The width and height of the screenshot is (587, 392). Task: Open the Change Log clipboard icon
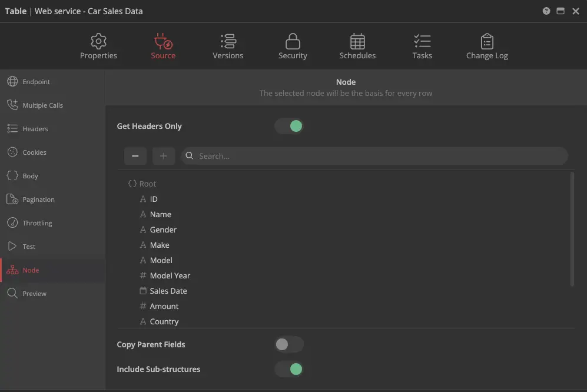tap(487, 41)
